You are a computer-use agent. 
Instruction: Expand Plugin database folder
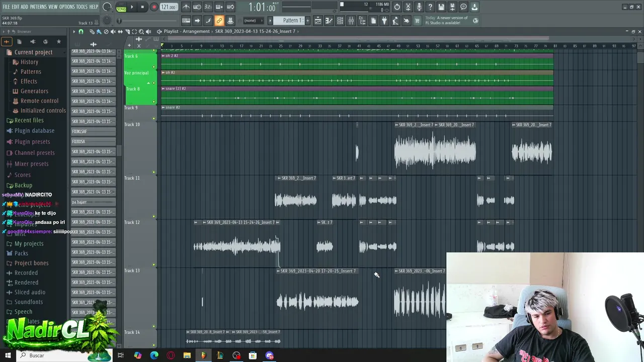tap(34, 131)
